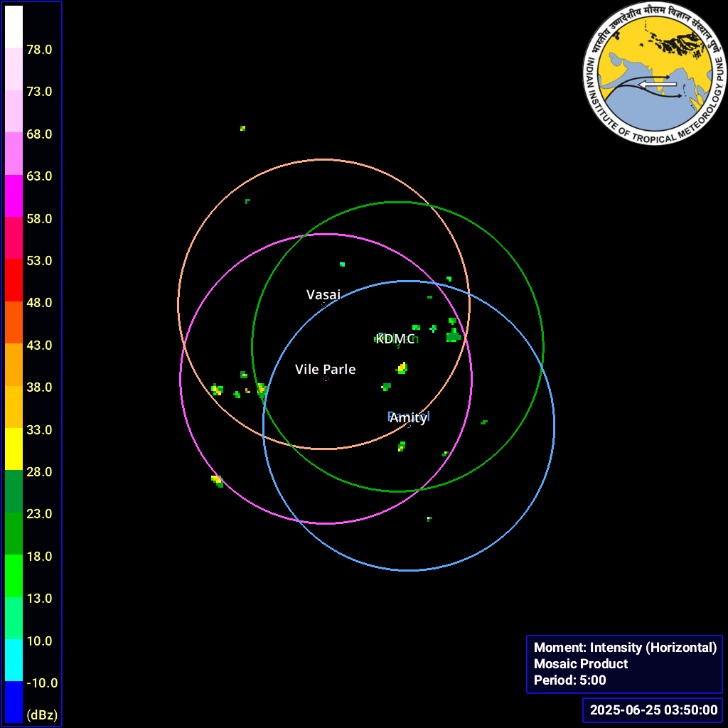This screenshot has width=728, height=728.
Task: Click the '-10.0' scale value
Action: pos(42,683)
